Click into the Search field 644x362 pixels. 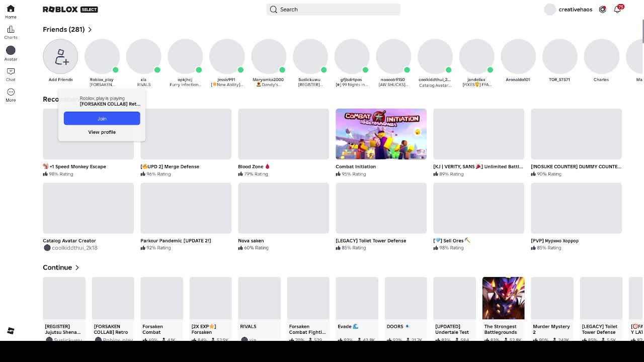[333, 10]
